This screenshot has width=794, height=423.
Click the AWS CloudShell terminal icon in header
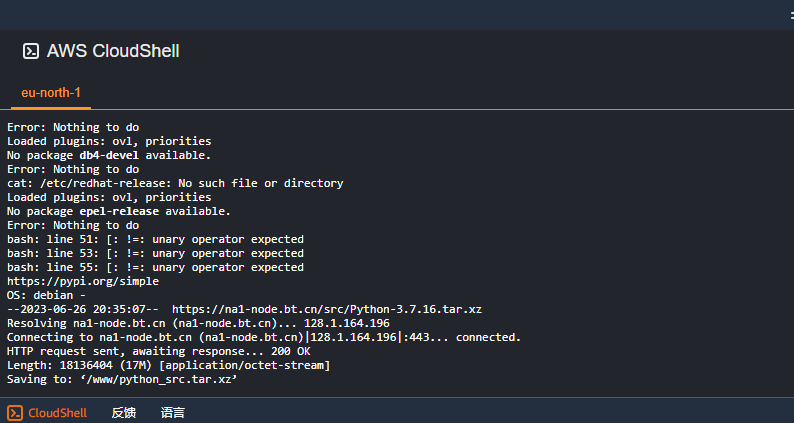click(x=31, y=51)
